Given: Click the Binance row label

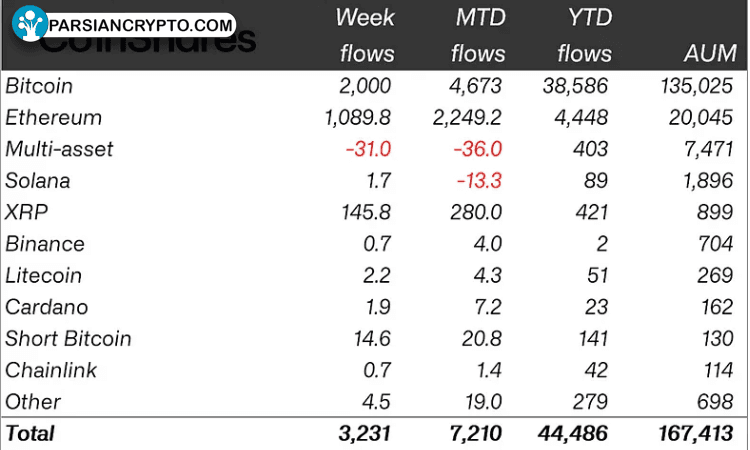Looking at the screenshot, I should click(x=45, y=244).
